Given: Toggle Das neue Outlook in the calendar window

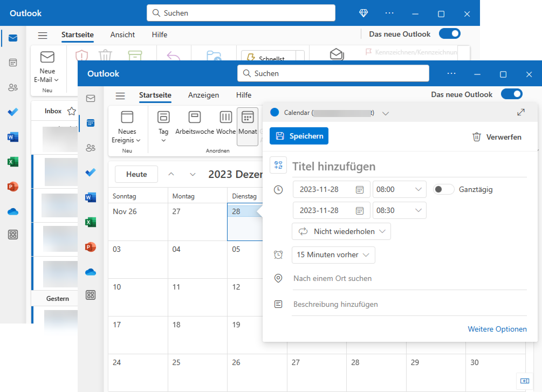Looking at the screenshot, I should click(x=512, y=94).
